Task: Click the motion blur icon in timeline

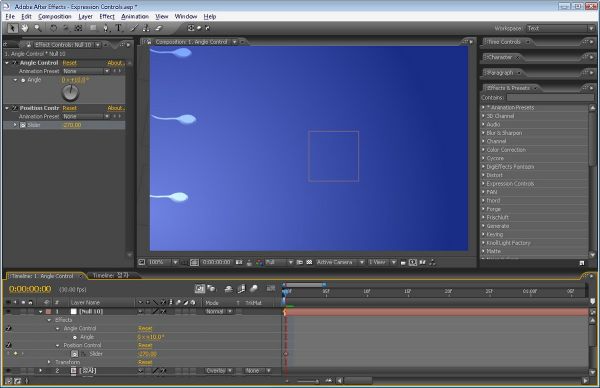Action: 253,289
